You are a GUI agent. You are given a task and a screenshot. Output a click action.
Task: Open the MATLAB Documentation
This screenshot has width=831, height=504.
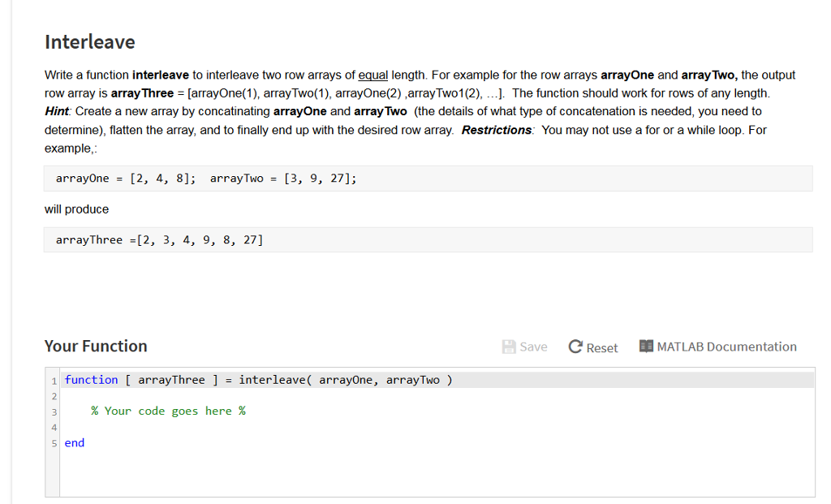717,347
